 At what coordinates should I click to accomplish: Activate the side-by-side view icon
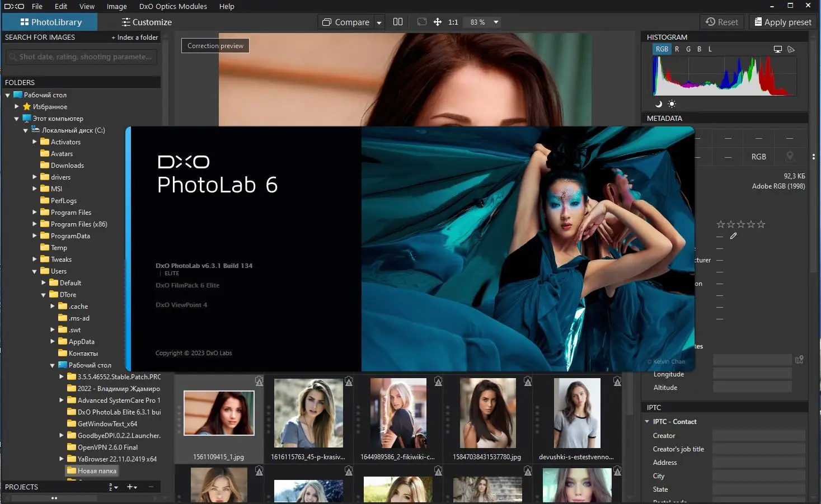pos(398,22)
